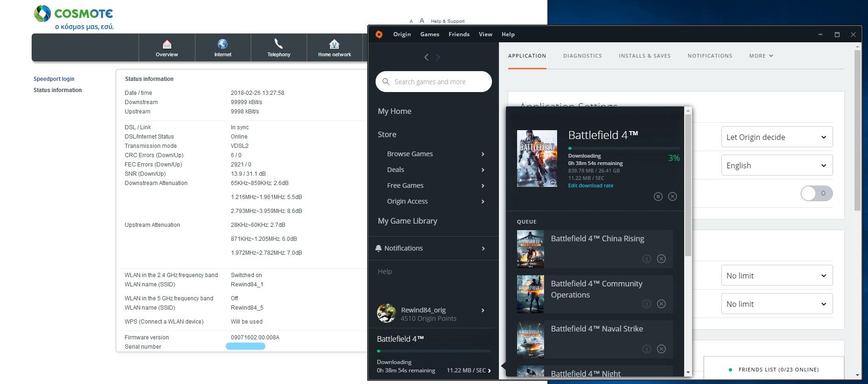Expand Browse Games submenu
868x384 pixels.
483,154
